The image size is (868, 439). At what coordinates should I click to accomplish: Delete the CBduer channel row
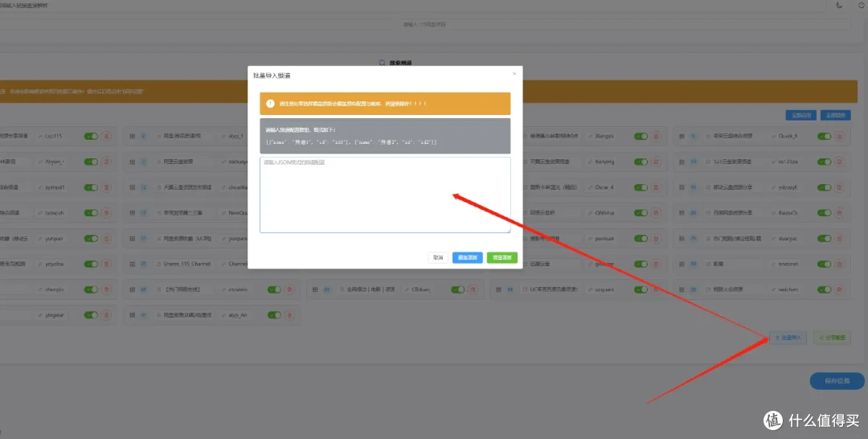coord(473,289)
